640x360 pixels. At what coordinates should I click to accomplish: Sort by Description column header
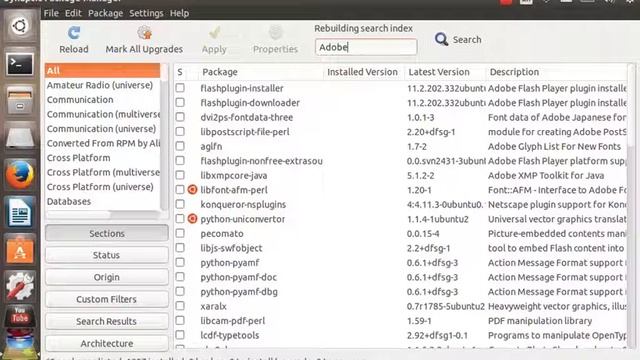pyautogui.click(x=556, y=72)
